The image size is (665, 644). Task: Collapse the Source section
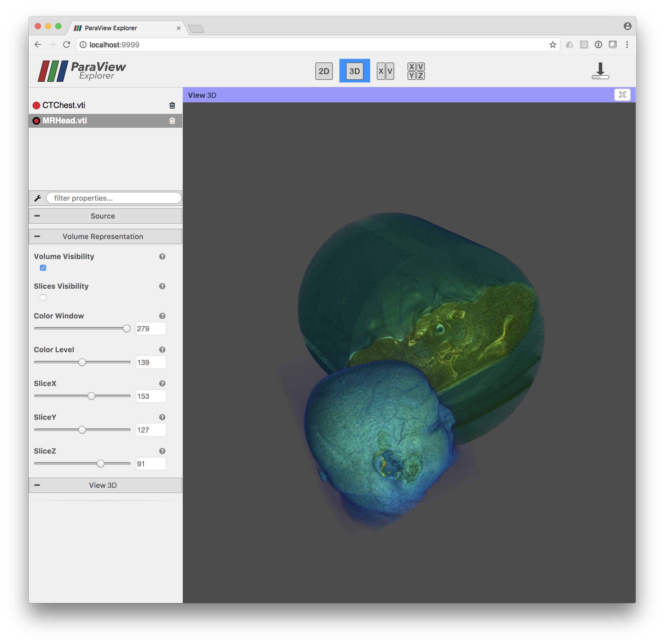click(x=37, y=216)
